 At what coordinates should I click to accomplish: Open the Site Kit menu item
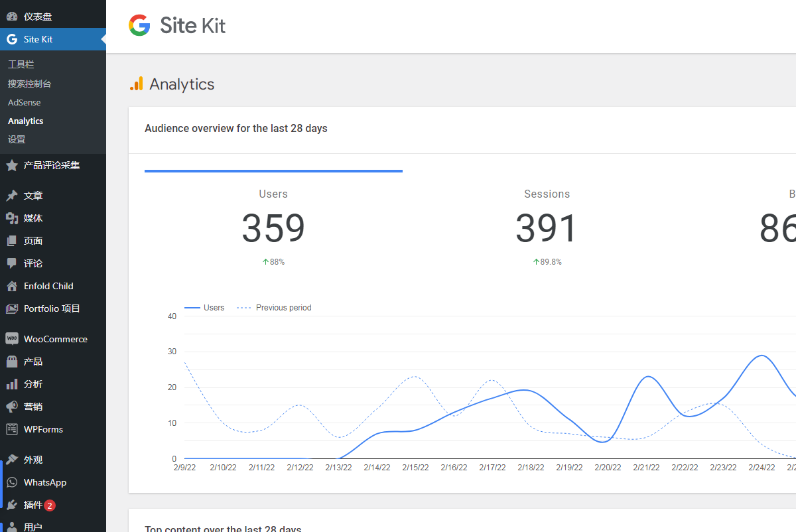pos(53,39)
